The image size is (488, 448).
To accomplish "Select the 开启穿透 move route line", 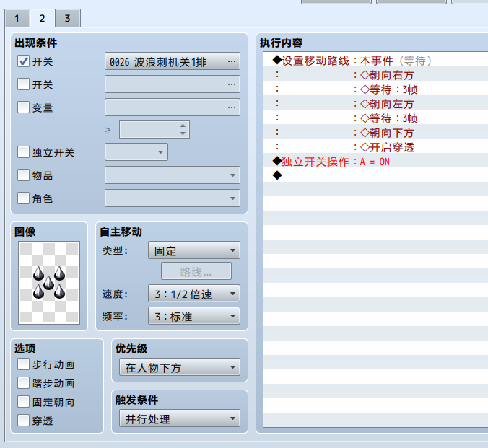I will [375, 147].
